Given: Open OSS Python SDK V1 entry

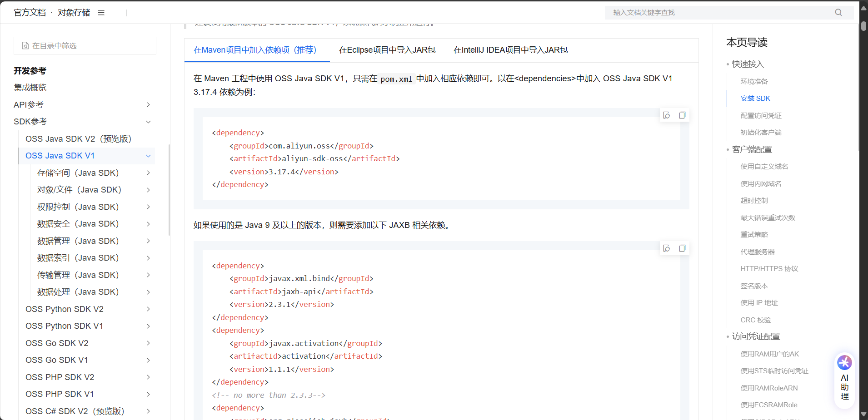Looking at the screenshot, I should click(x=64, y=326).
